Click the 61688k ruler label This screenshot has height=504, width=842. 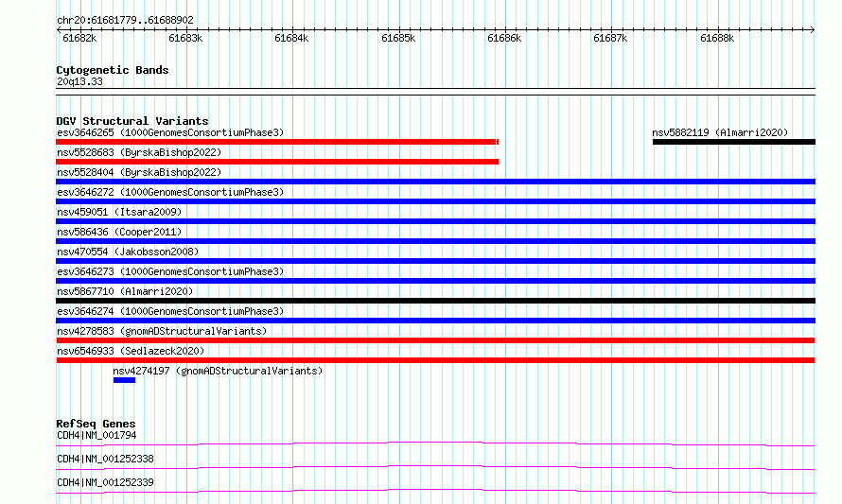pos(717,38)
